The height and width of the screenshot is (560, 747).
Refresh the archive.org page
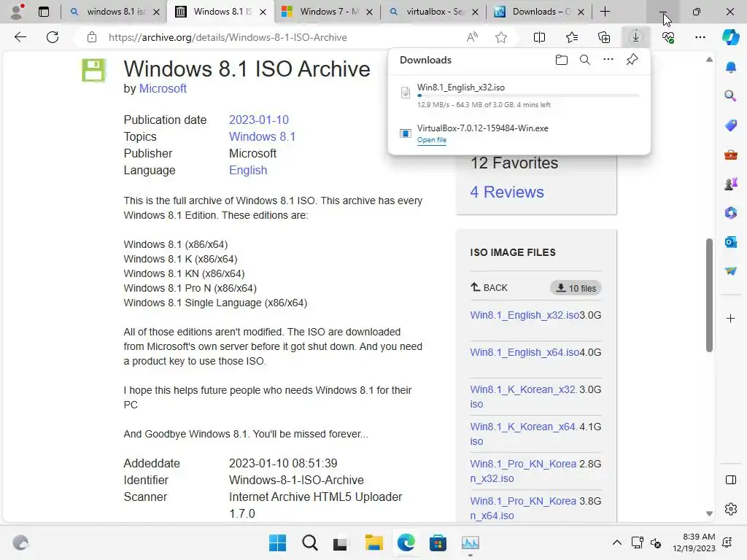[53, 37]
